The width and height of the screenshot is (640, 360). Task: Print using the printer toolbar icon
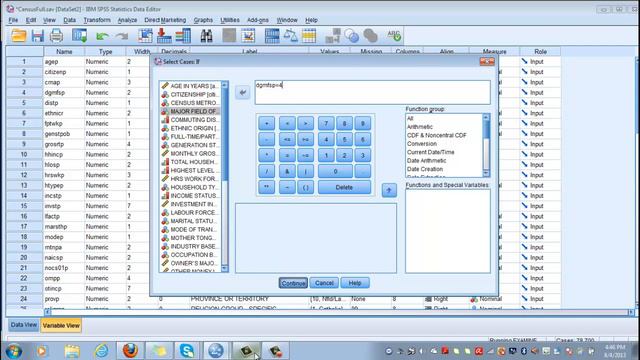[x=56, y=36]
